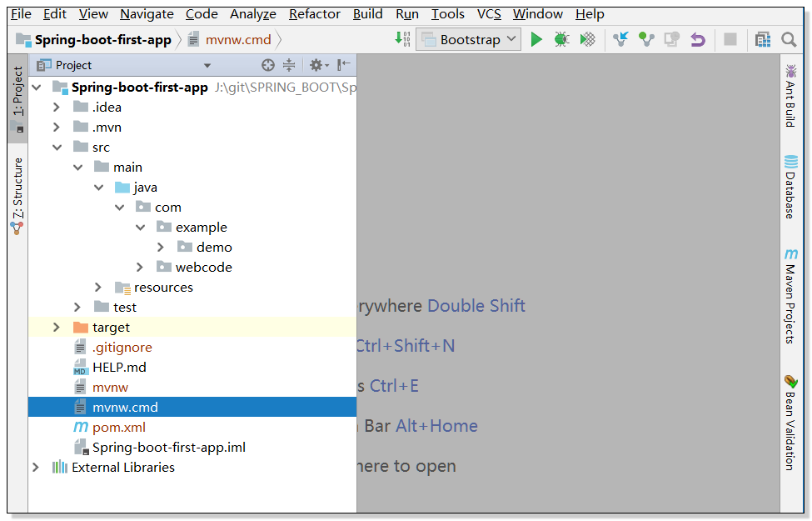This screenshot has width=812, height=521.
Task: Run the Bootstrap application with green play
Action: coord(536,38)
